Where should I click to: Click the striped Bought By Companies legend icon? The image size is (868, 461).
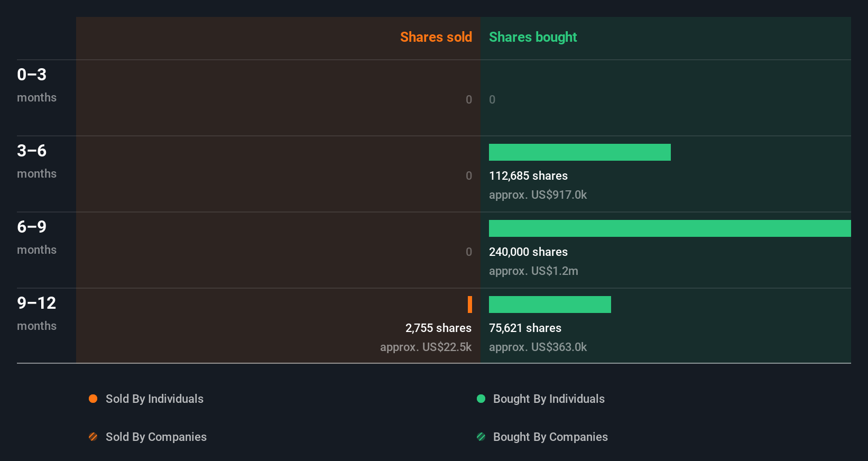(x=481, y=437)
